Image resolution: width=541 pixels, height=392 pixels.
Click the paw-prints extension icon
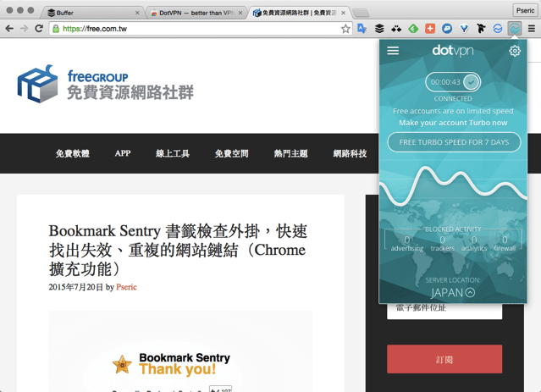click(396, 29)
